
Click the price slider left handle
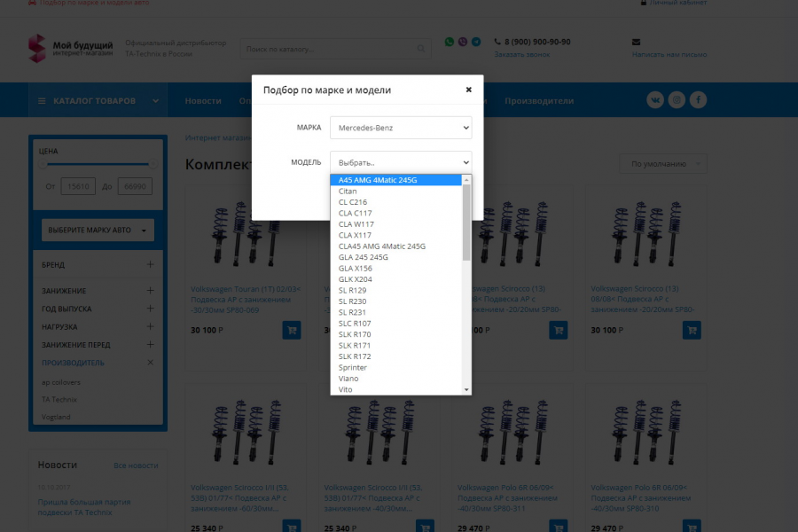coord(43,164)
